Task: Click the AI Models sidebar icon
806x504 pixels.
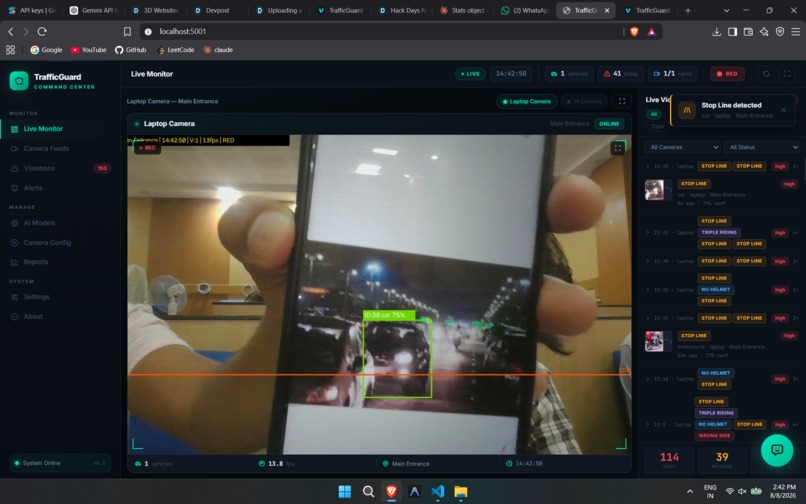Action: [14, 223]
